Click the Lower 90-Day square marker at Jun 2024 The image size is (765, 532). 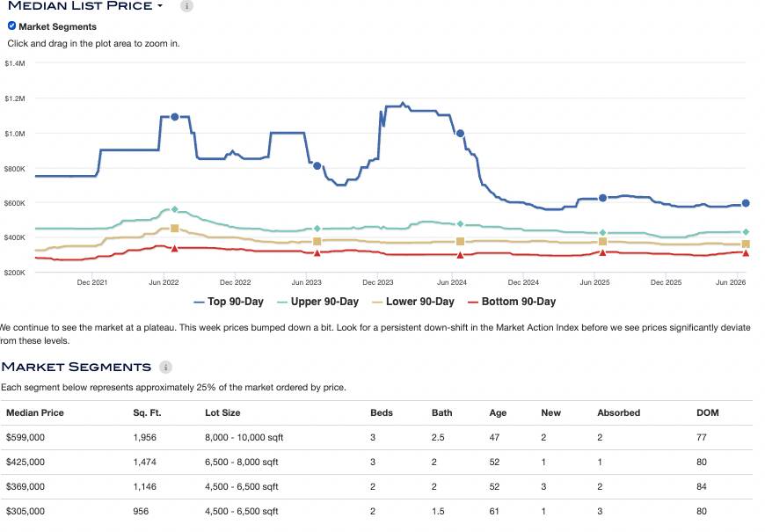coord(460,242)
